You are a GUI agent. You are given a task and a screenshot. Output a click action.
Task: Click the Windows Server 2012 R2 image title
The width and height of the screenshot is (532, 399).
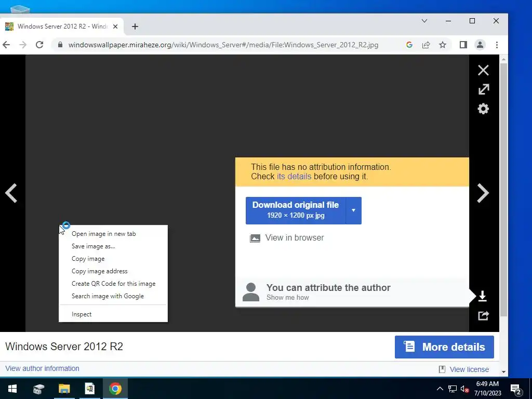64,347
